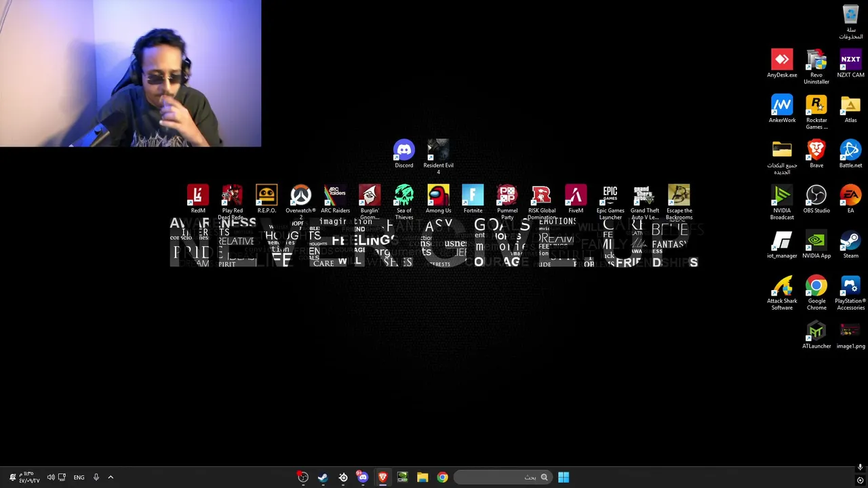Open the Play Red Dead Redemption shortcut

(232, 202)
